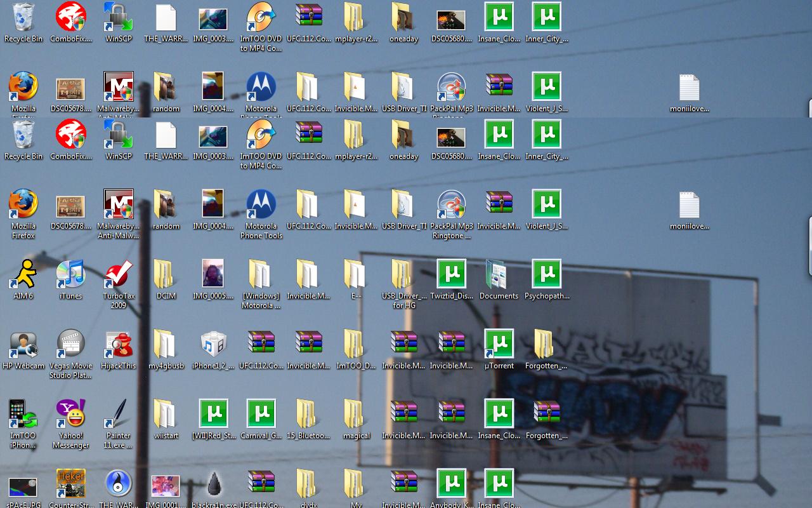
Task: Launch iTunes from the desktop
Action: (x=71, y=274)
